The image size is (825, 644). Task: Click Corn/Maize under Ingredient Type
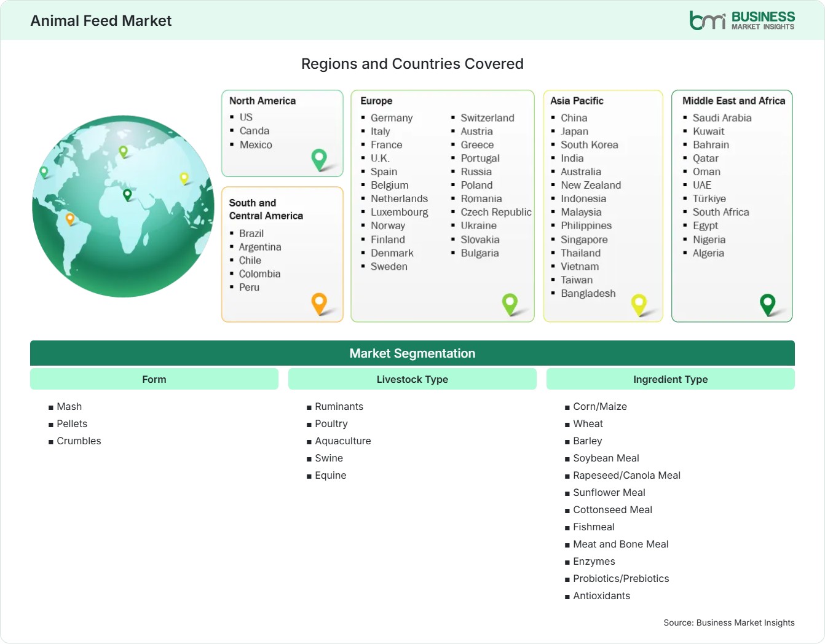(x=600, y=407)
